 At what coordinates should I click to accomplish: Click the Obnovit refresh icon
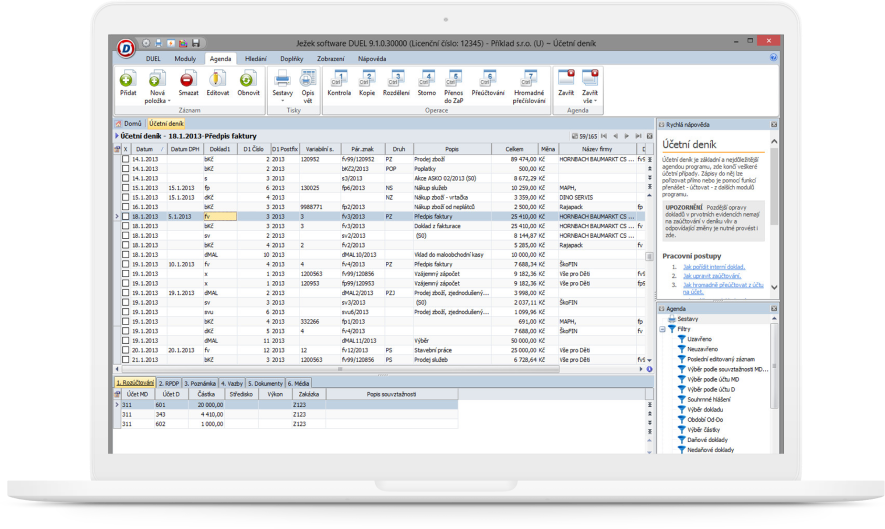pos(248,80)
